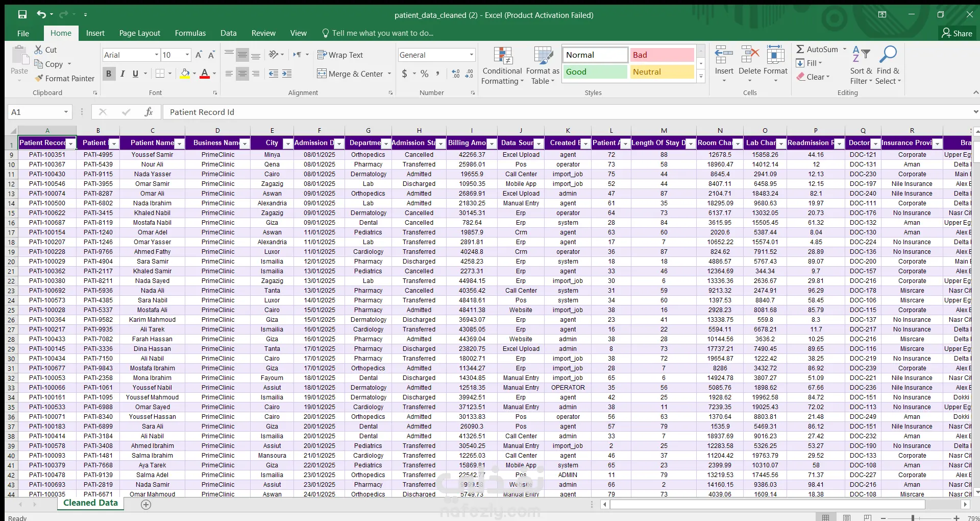980x521 pixels.
Task: Expand the formula bar
Action: (975, 112)
